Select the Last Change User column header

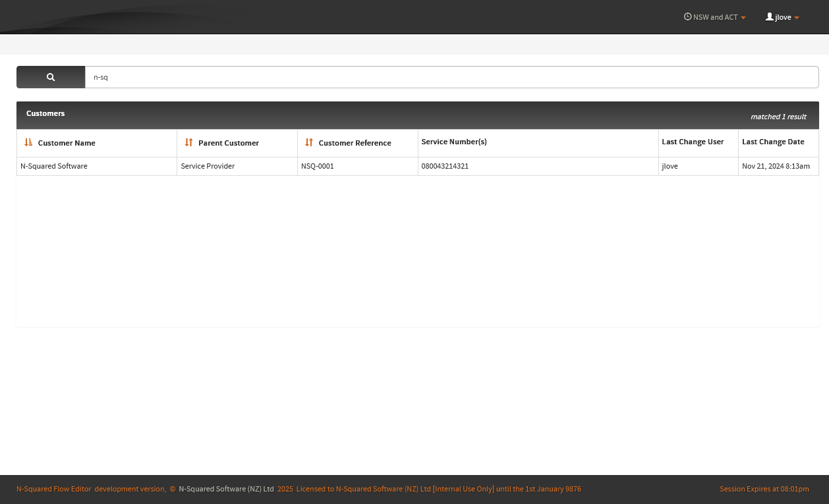pyautogui.click(x=693, y=142)
